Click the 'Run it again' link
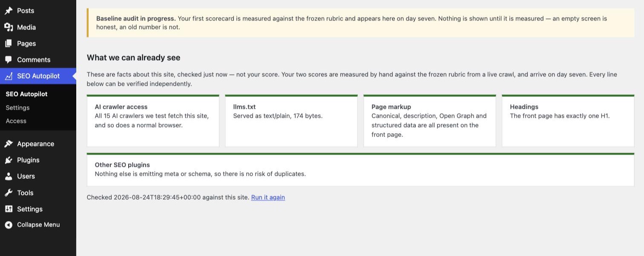Screen dimensions: 644x256 point(268,198)
